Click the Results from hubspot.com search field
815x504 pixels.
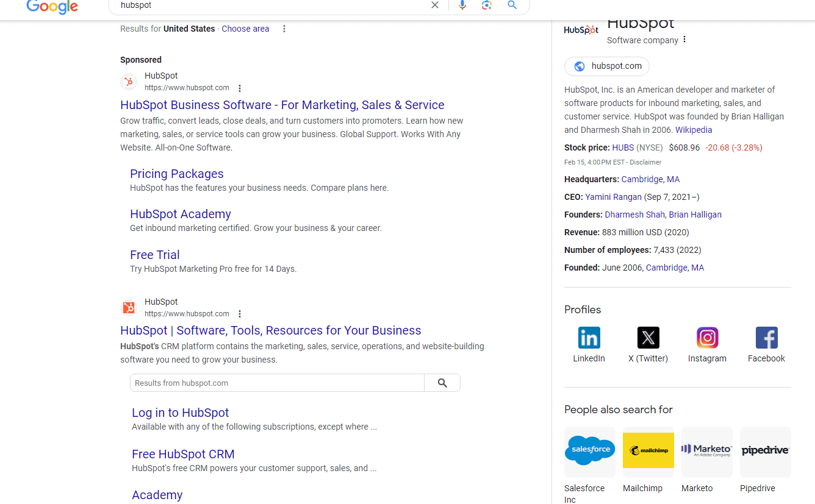[278, 383]
